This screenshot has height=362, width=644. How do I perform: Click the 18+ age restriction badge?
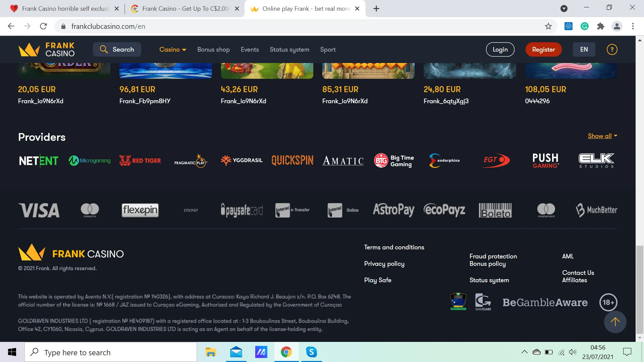pos(608,302)
